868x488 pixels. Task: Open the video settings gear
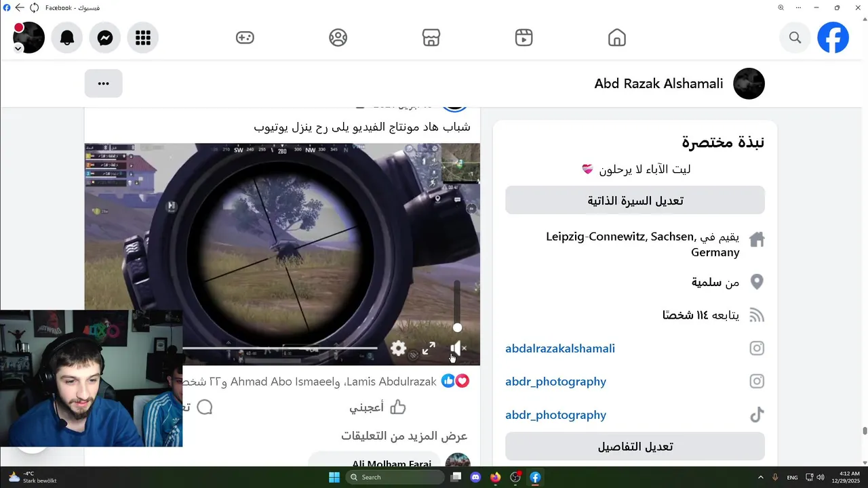pyautogui.click(x=398, y=348)
